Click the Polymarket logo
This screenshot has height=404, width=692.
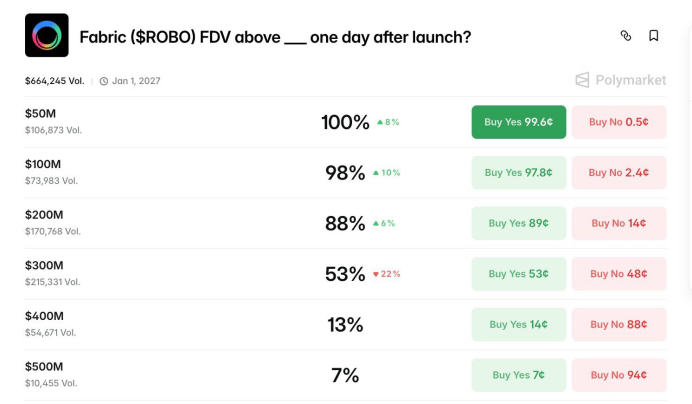(x=620, y=80)
